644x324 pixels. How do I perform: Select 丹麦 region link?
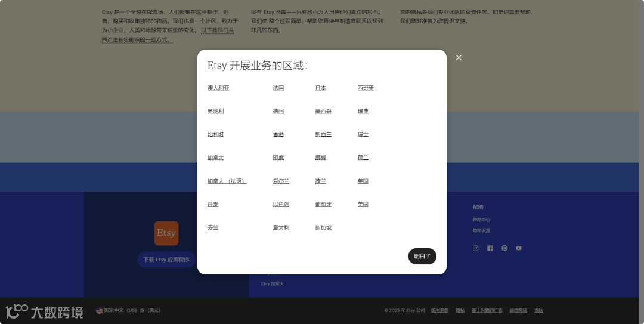click(213, 204)
